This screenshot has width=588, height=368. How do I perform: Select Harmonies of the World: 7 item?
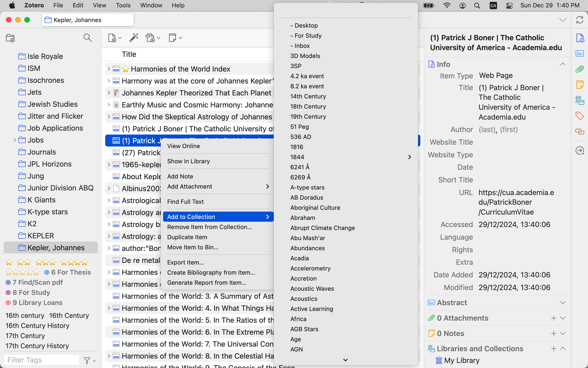[x=189, y=344]
